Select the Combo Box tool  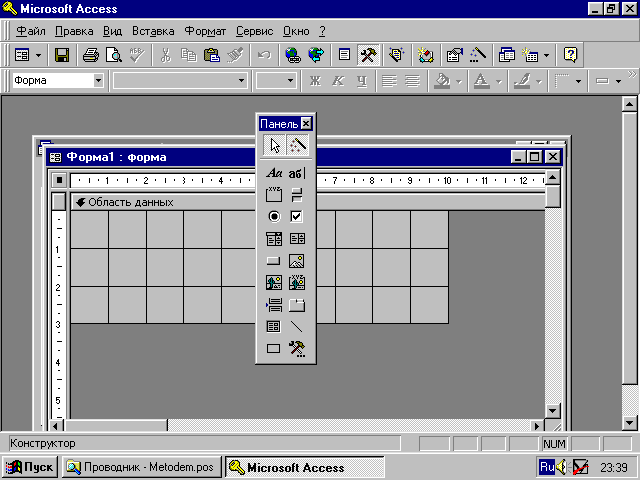(274, 238)
